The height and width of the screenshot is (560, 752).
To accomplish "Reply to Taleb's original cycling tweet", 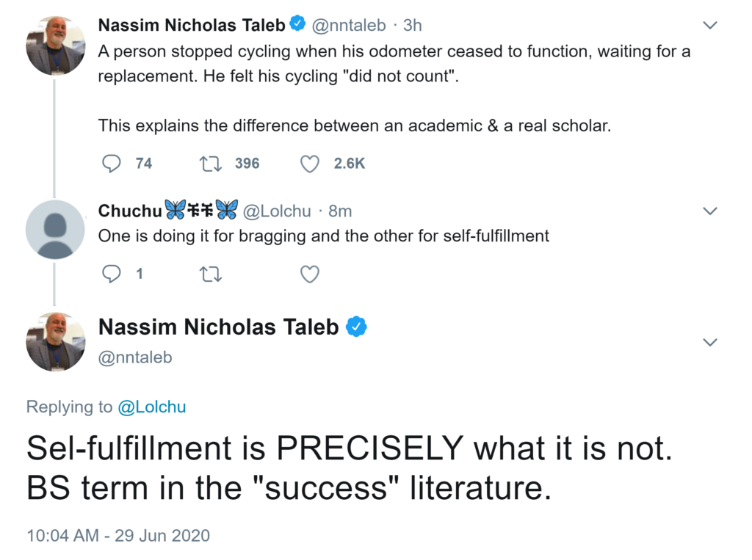I will point(110,163).
